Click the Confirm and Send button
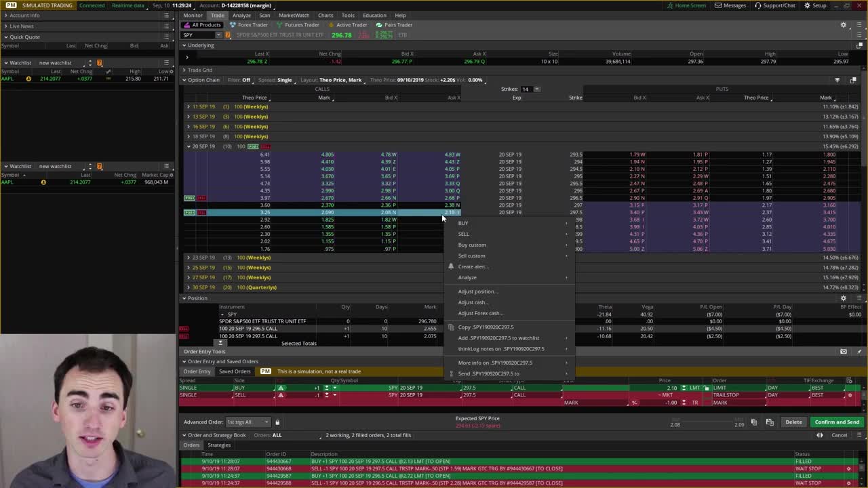 837,422
